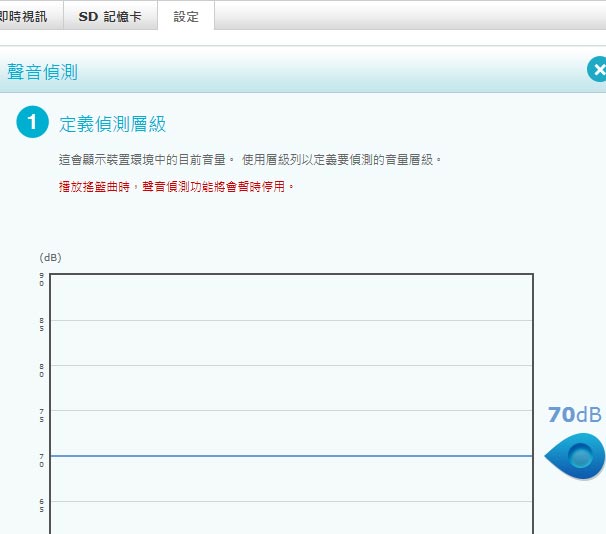This screenshot has height=534, width=606.
Task: Click the 85 dB gridline inside the chart
Action: [x=290, y=320]
